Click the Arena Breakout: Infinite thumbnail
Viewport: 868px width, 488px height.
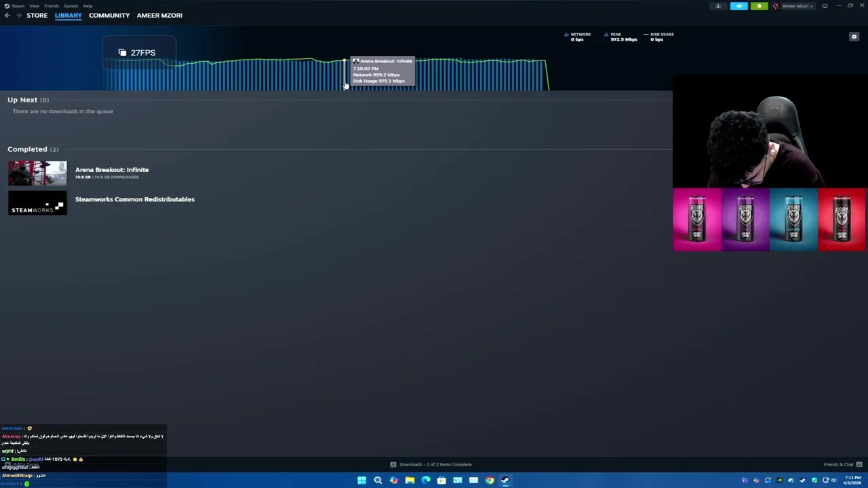pos(37,174)
